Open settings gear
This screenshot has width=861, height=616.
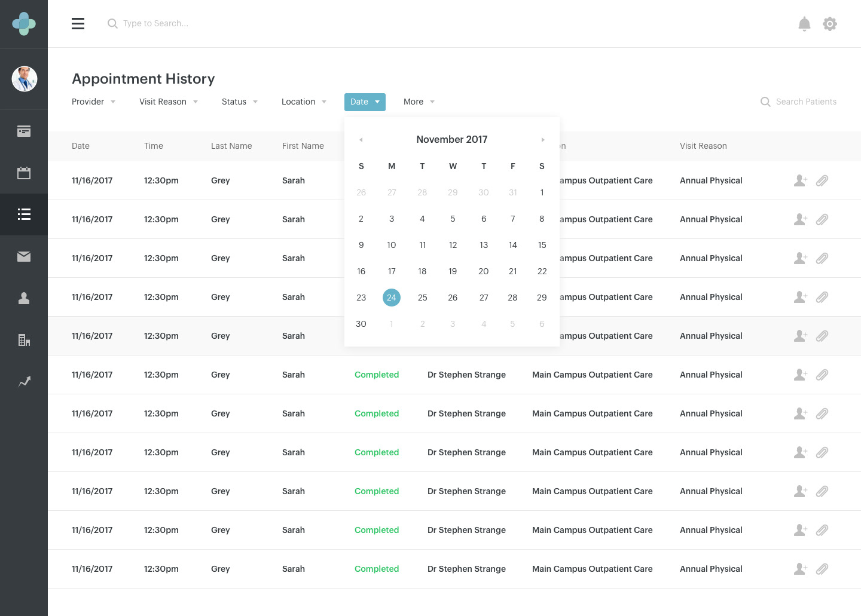point(830,24)
